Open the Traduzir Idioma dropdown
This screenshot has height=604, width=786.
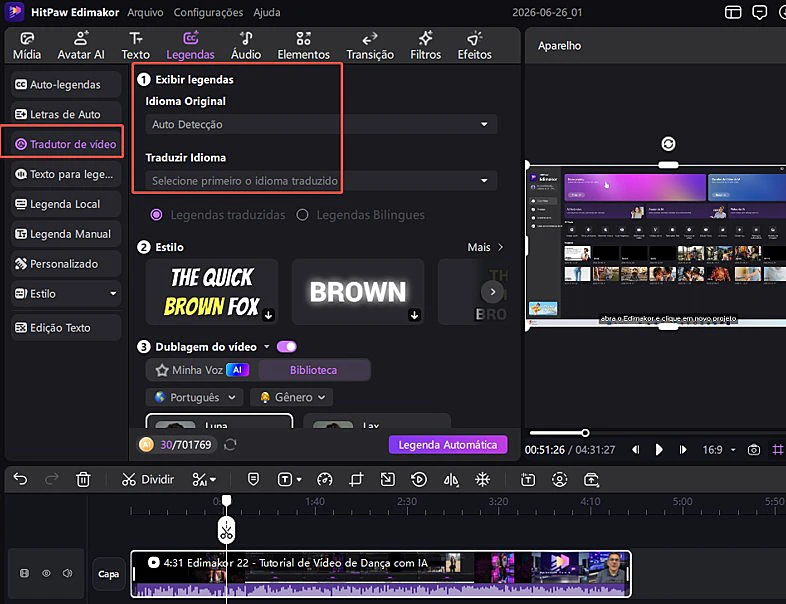(x=321, y=180)
